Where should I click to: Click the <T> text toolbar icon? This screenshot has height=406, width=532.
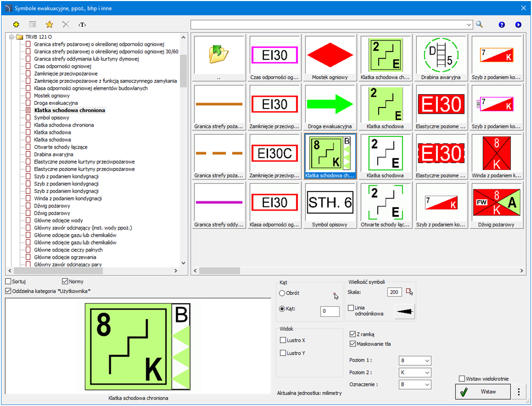pos(82,24)
